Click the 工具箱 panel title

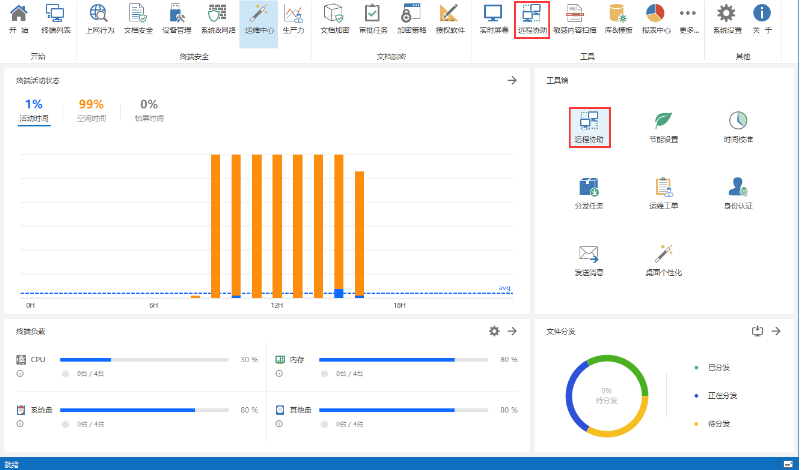[557, 80]
